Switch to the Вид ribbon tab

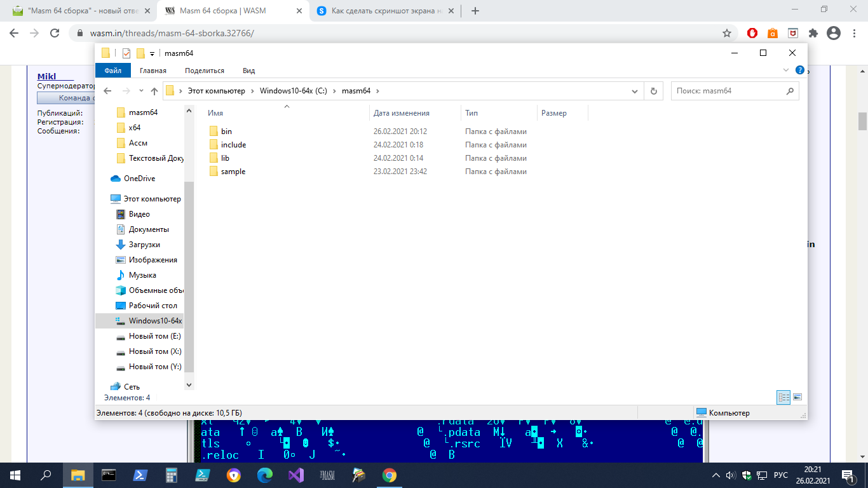(x=248, y=71)
